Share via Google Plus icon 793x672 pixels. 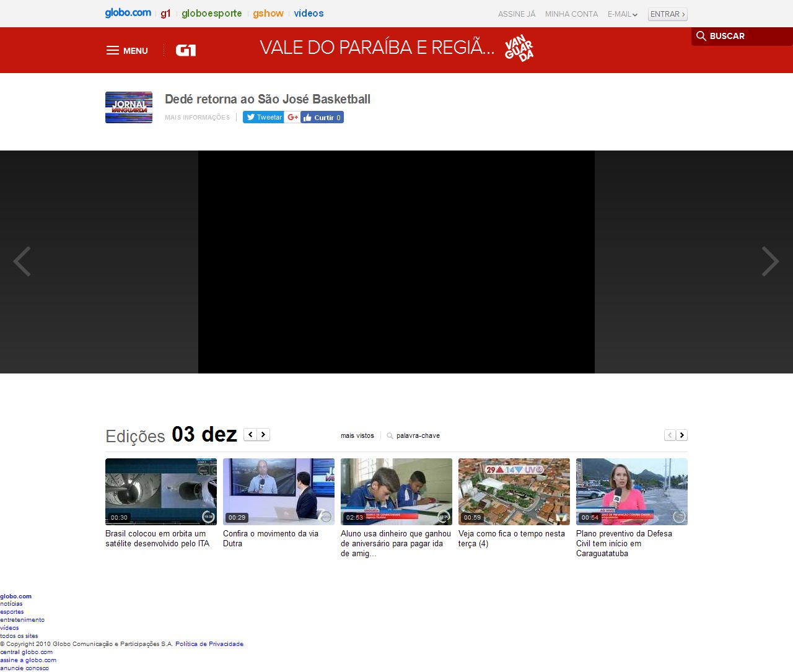click(x=292, y=117)
